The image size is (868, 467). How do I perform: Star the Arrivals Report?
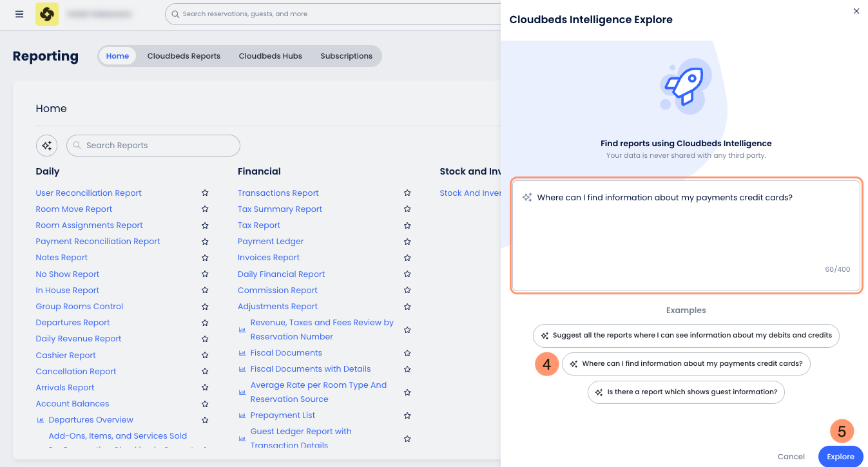(205, 388)
